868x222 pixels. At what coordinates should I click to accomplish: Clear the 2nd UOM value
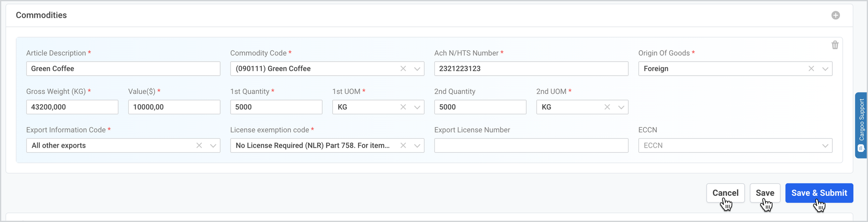pyautogui.click(x=607, y=107)
